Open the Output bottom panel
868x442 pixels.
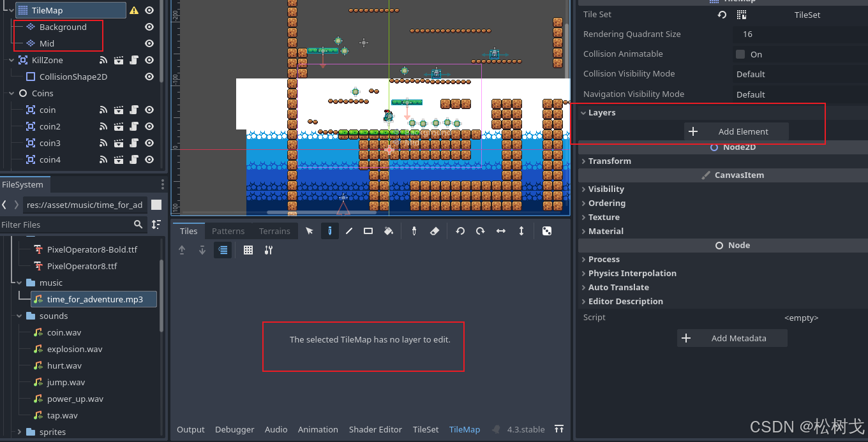(191, 429)
